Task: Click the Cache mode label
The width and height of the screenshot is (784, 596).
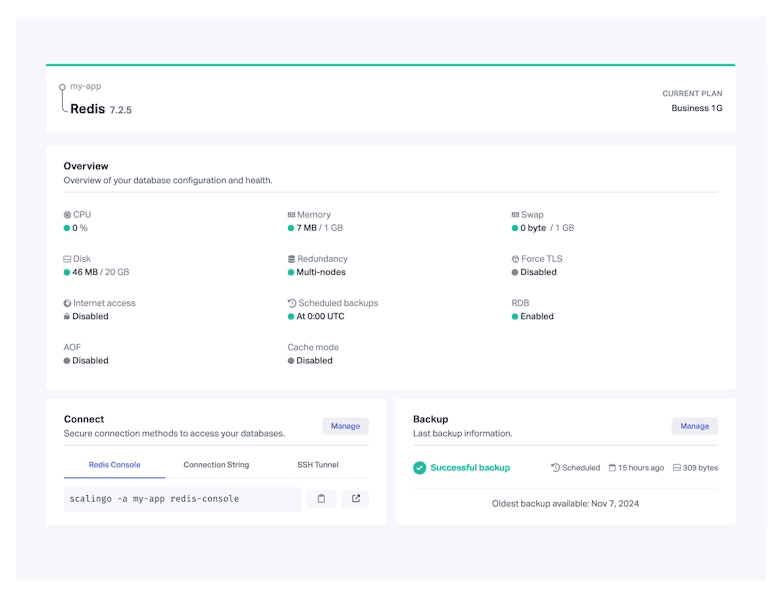Action: [x=313, y=348]
